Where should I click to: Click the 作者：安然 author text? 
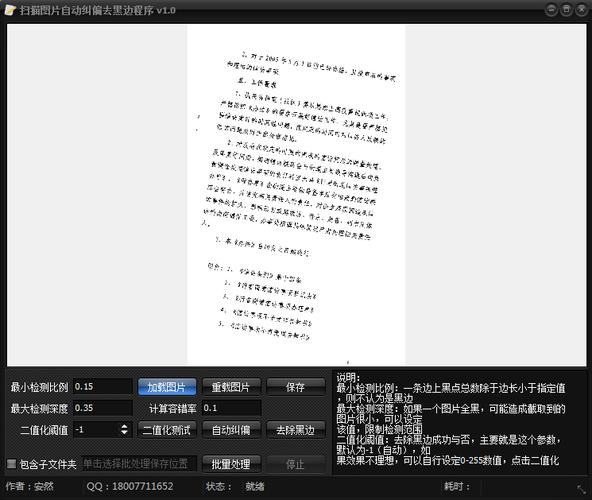[29, 486]
